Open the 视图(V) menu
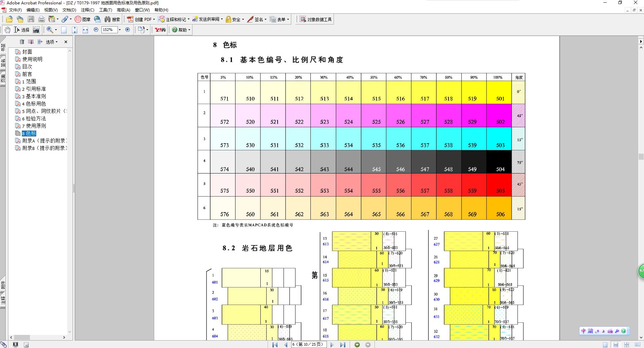This screenshot has height=348, width=644. tap(51, 10)
